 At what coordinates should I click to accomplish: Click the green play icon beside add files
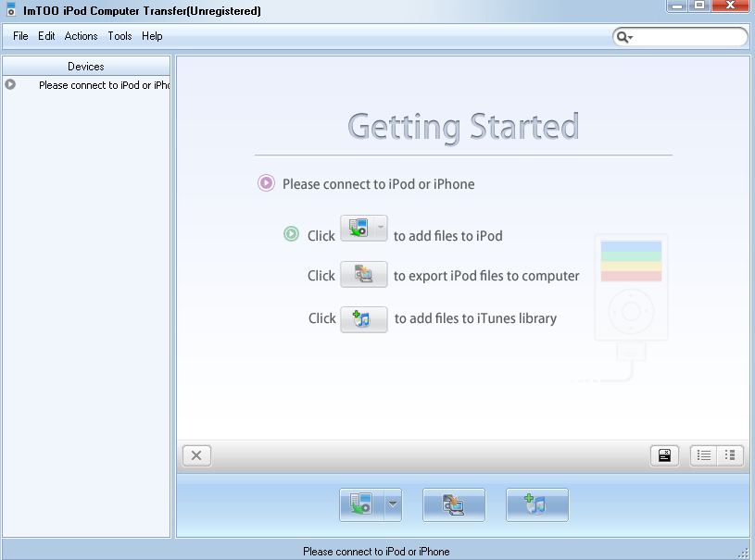(x=291, y=234)
